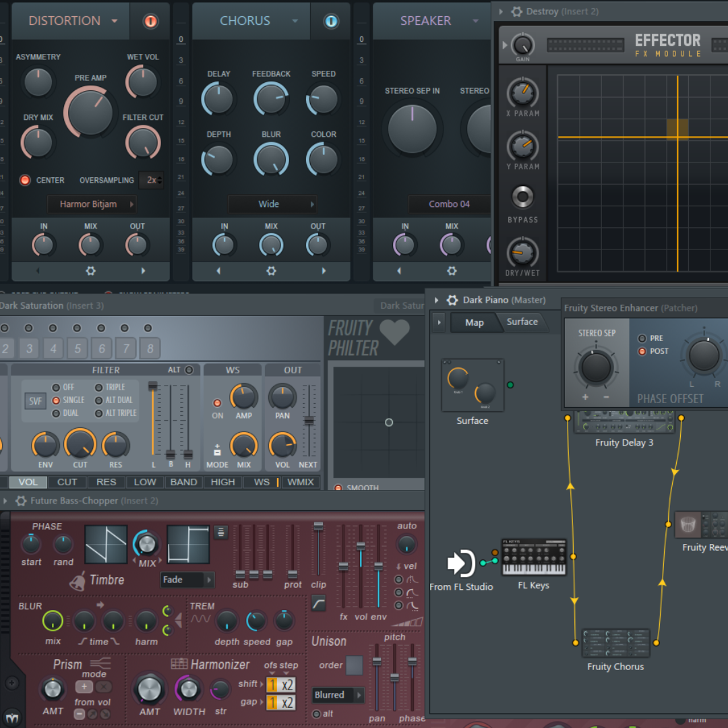Switch to the Surface tab in Patcher
Screen dimensions: 728x728
pos(522,322)
